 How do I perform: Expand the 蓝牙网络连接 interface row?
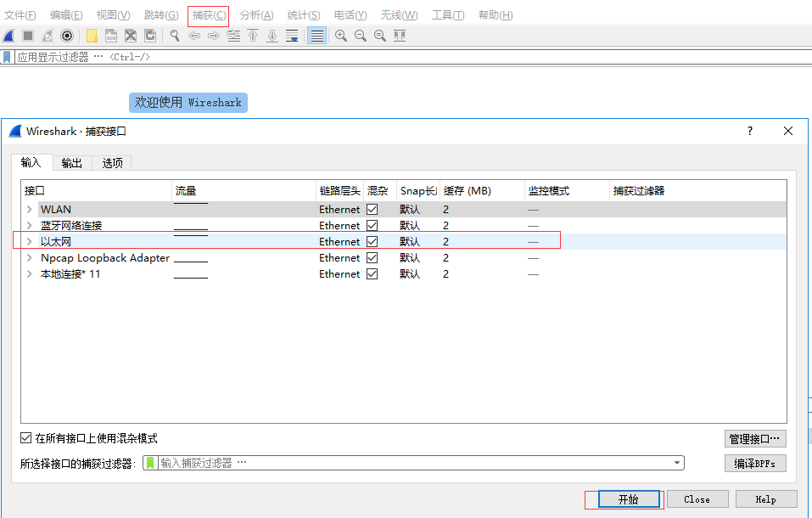[x=30, y=226]
